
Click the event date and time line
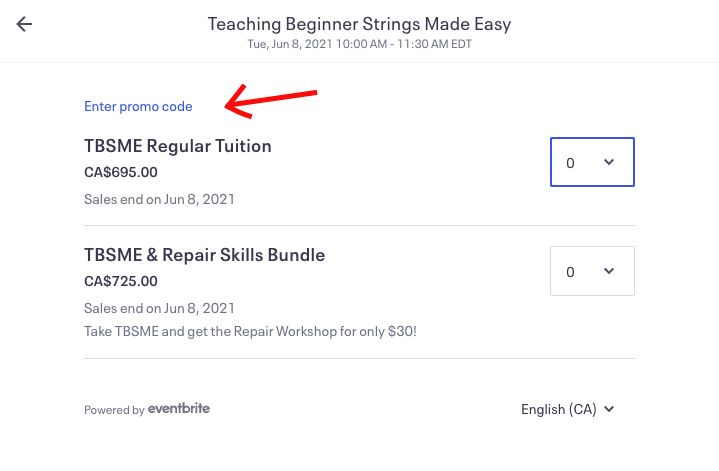pyautogui.click(x=360, y=44)
